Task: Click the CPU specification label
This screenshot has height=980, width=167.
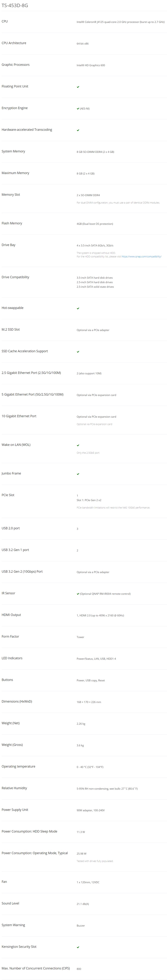Action: click(5, 21)
